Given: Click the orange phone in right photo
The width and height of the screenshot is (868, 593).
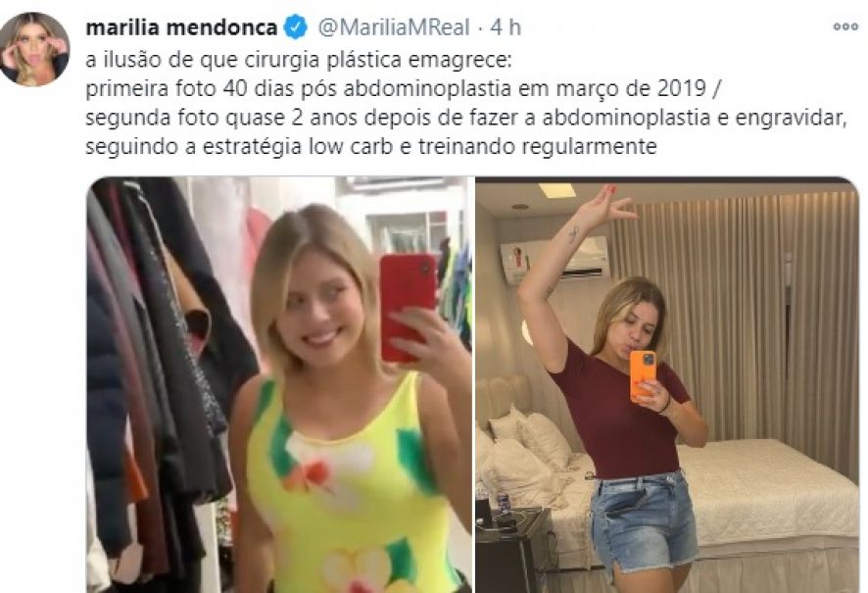Looking at the screenshot, I should pos(643,375).
